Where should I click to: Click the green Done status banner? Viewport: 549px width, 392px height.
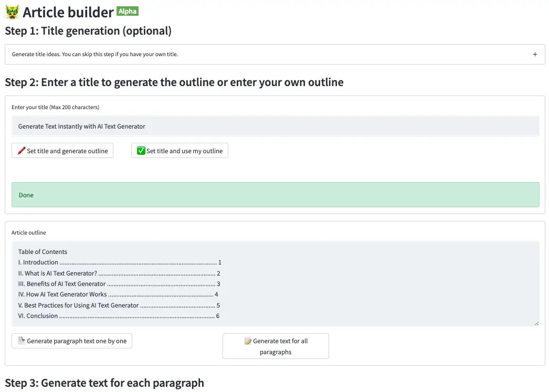pos(276,195)
